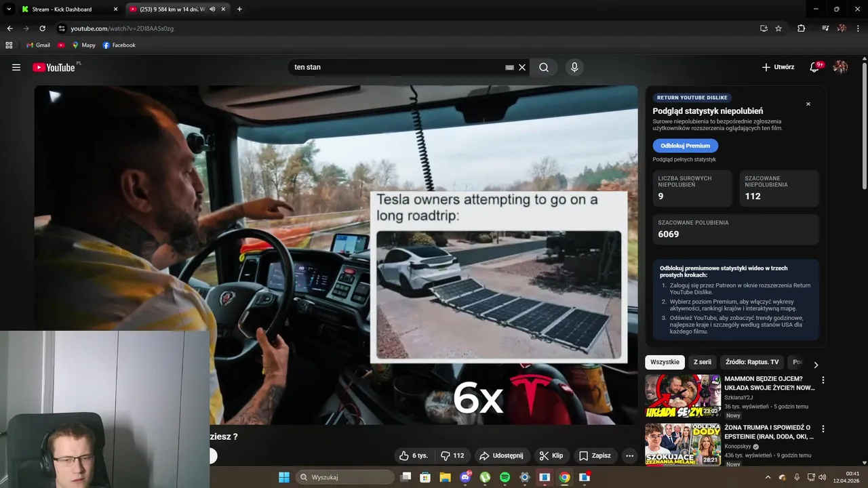Open YouTube bookmark icon in bookmarks bar
The image size is (868, 488).
click(61, 45)
